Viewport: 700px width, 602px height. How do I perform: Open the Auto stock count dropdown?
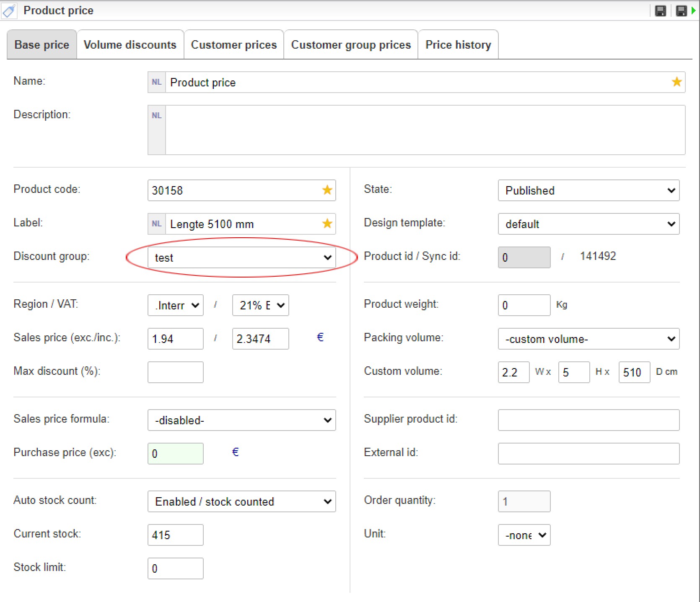pos(241,501)
